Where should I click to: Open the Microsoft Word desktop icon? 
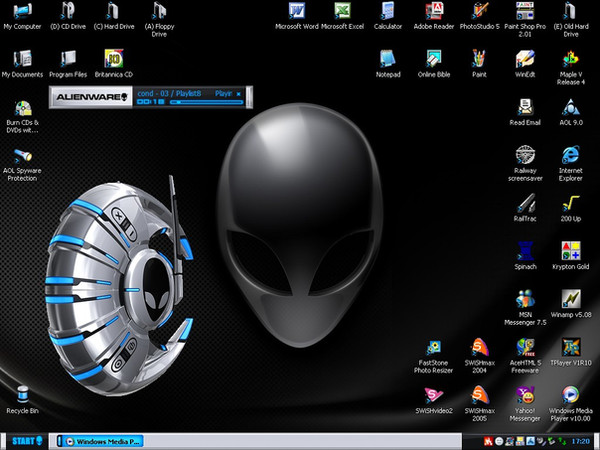(296, 11)
